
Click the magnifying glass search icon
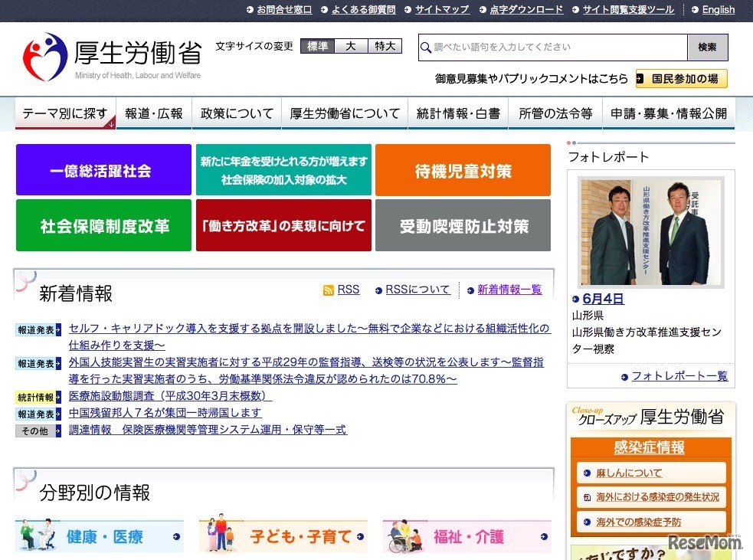425,47
